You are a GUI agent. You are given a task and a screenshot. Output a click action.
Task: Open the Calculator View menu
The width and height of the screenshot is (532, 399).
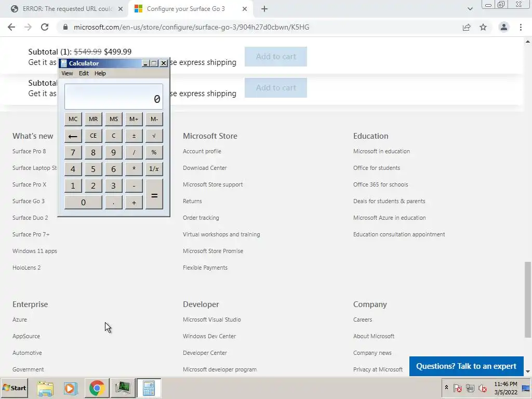67,73
